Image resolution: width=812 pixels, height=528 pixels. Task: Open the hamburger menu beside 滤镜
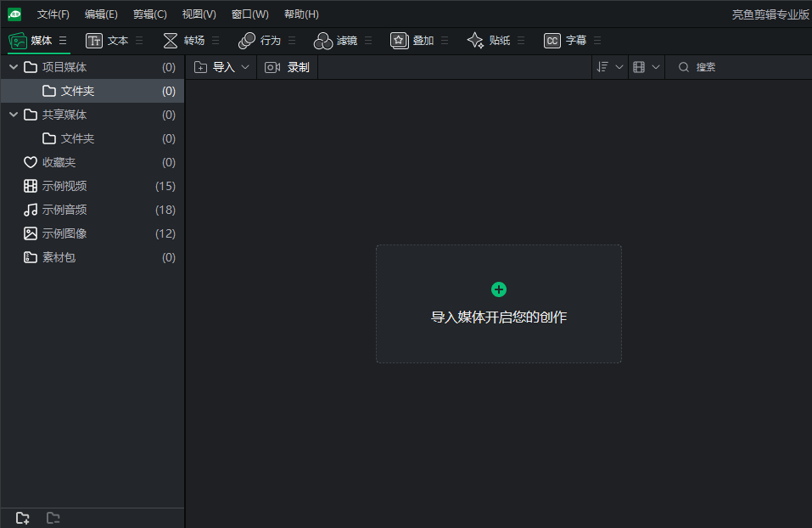[x=368, y=41]
